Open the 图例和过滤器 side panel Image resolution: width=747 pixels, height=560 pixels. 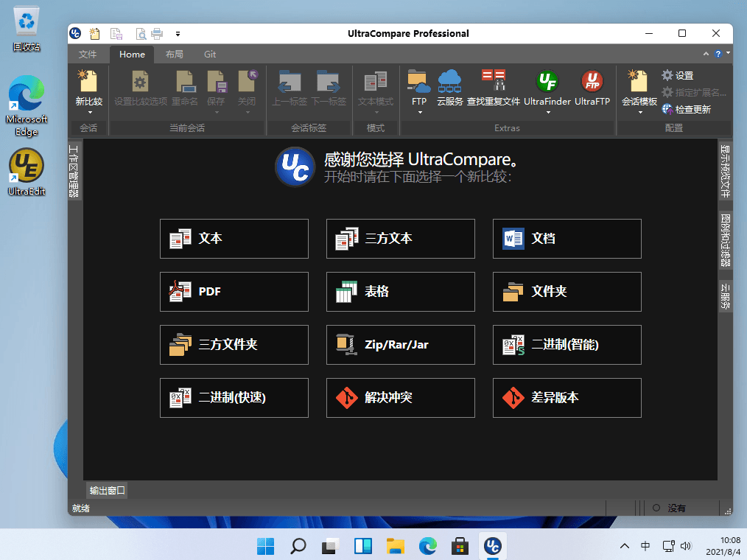click(x=725, y=239)
